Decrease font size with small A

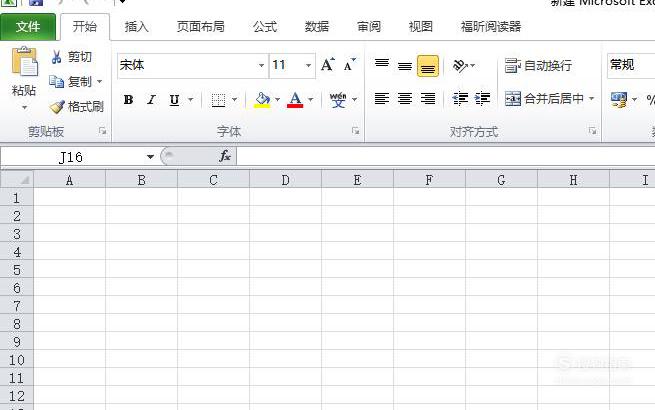350,65
